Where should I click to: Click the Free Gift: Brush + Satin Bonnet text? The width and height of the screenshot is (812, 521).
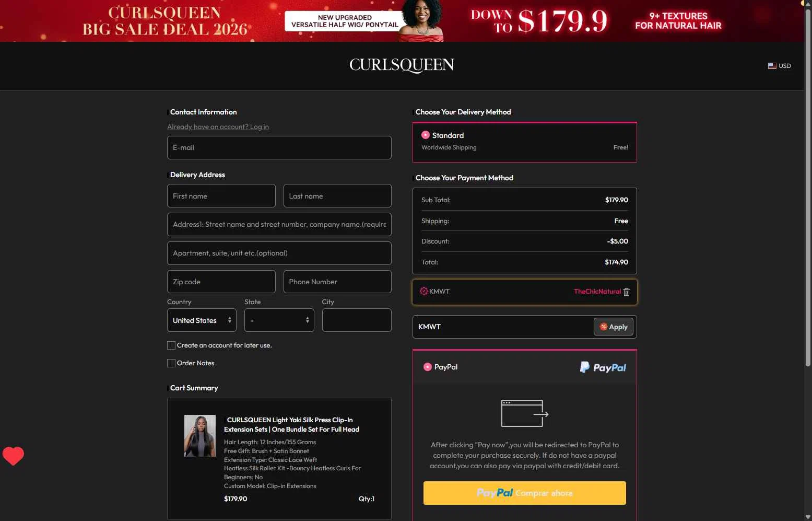pyautogui.click(x=266, y=451)
